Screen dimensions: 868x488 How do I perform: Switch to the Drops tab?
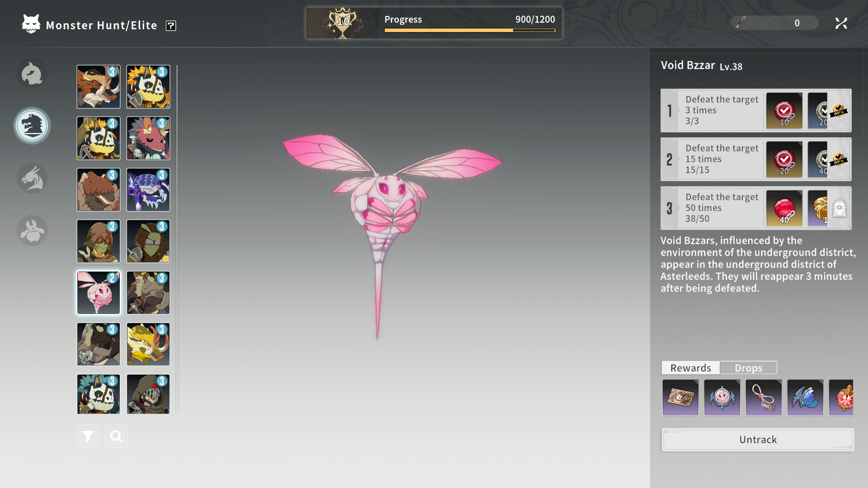pos(748,368)
